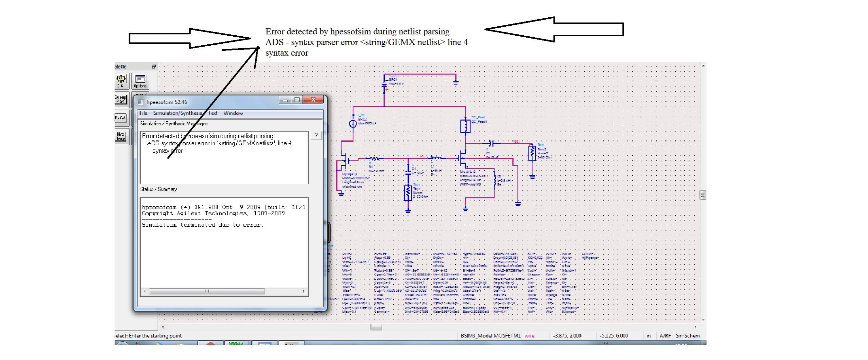Click status summary scrollbar right arrow
Viewport: 868px width, 360px height.
[x=304, y=291]
